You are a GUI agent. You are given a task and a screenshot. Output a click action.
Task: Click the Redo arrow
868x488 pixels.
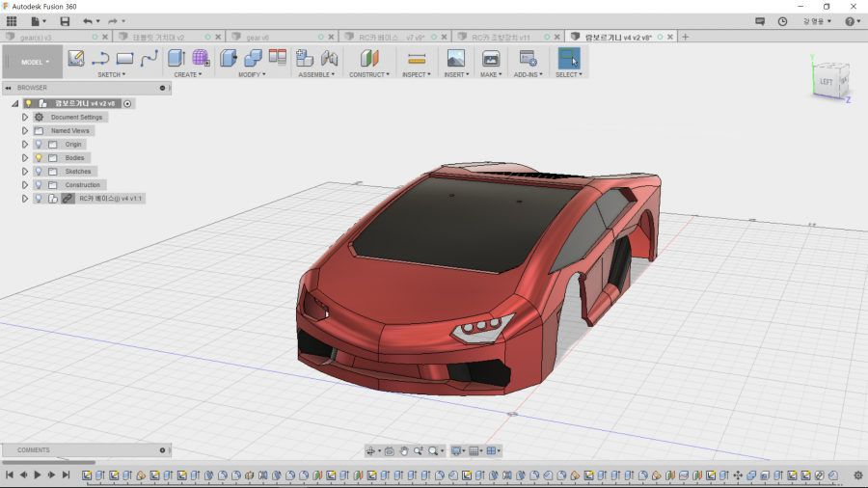point(113,21)
